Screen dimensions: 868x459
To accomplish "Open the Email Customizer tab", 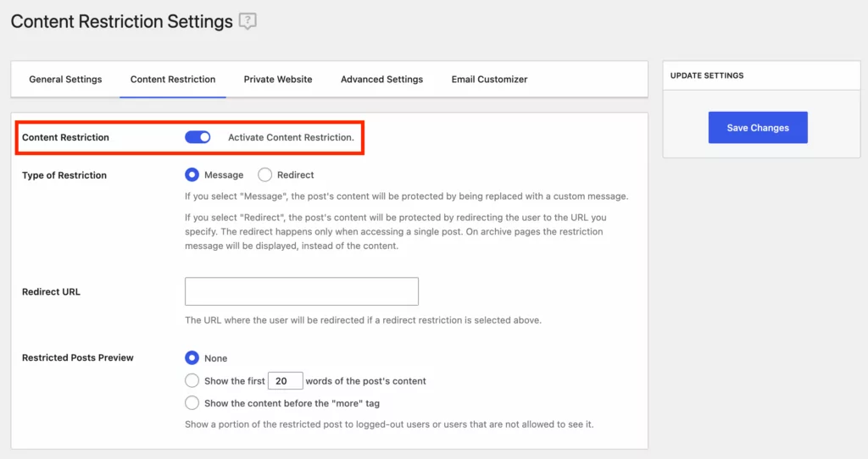I will coord(489,79).
